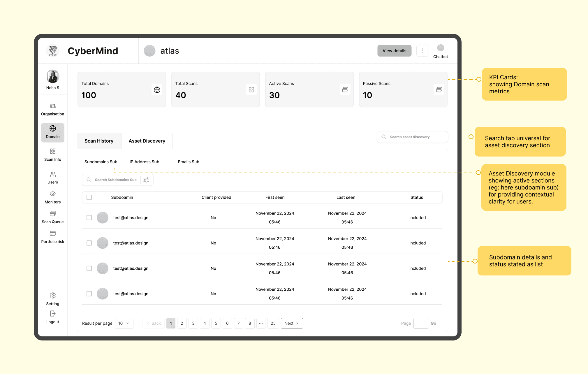Click the Logout icon

click(52, 314)
